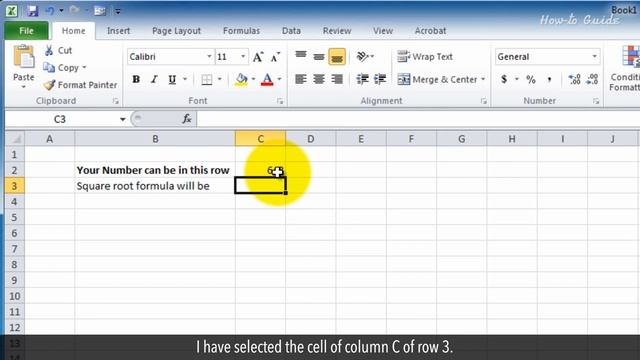Click the Copy button
640x360 pixels.
point(61,68)
